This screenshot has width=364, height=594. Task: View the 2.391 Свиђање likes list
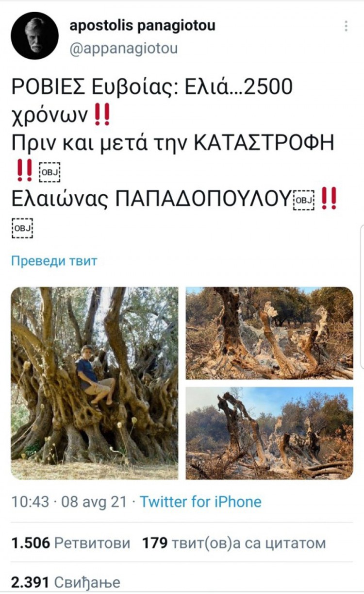pos(66,582)
